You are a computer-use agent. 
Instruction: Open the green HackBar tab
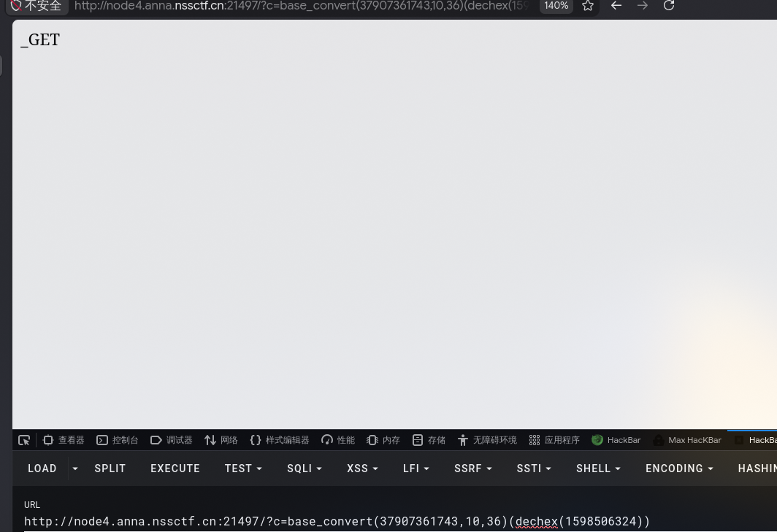click(616, 440)
